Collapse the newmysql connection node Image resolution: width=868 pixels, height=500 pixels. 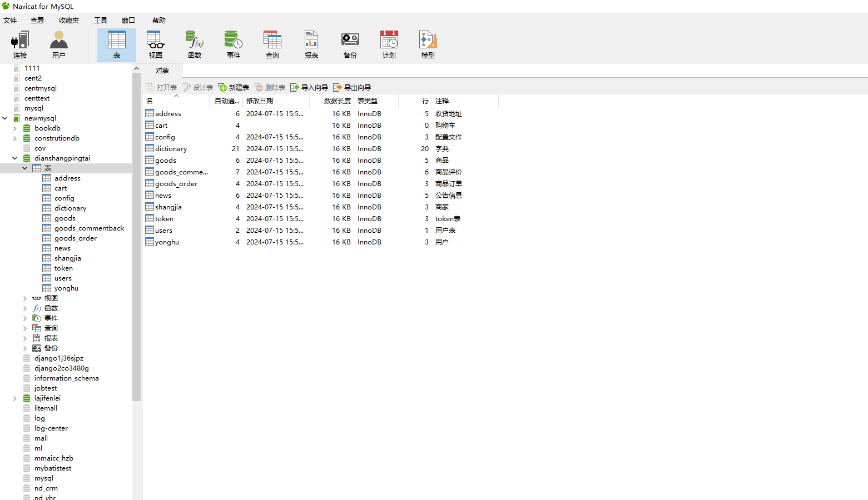[x=5, y=118]
